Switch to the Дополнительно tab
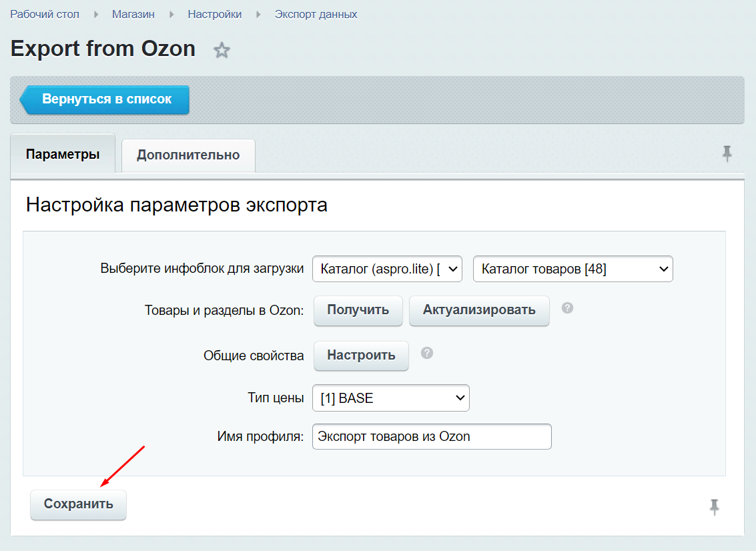Viewport: 756px width, 551px height. 188,155
